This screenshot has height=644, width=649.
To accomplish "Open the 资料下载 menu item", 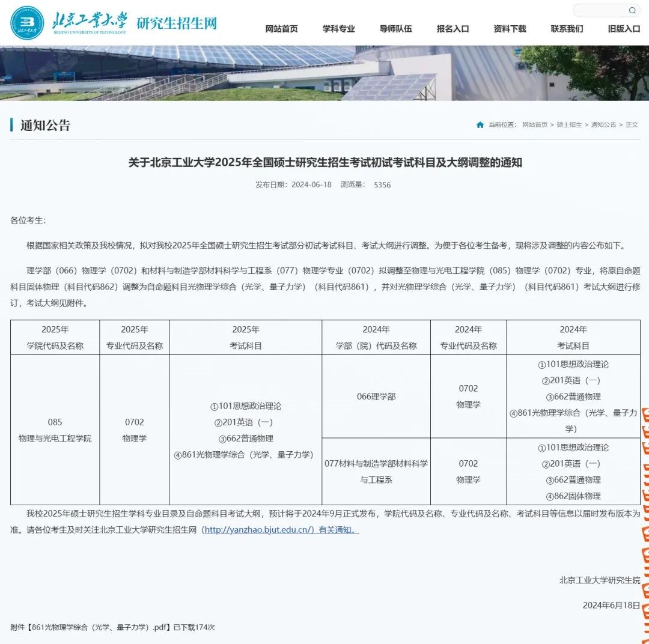I will pos(510,29).
